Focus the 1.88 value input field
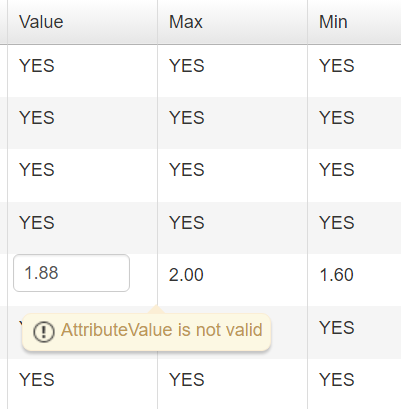401x409 pixels. tap(71, 273)
